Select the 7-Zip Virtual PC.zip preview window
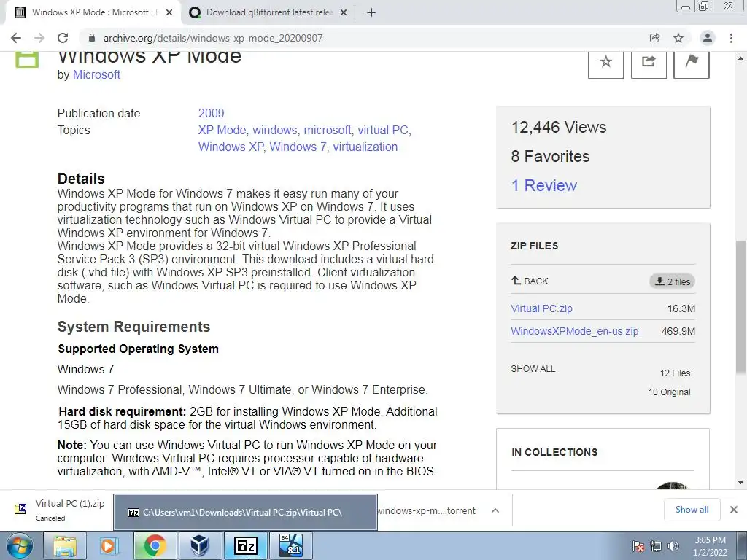Image resolution: width=747 pixels, height=560 pixels. (x=245, y=513)
